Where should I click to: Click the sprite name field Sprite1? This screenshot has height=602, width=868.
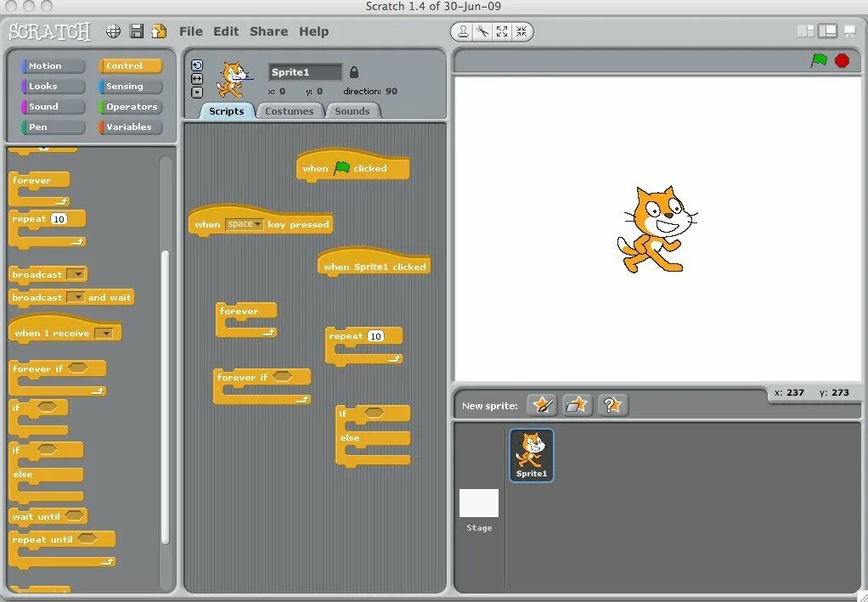[305, 72]
